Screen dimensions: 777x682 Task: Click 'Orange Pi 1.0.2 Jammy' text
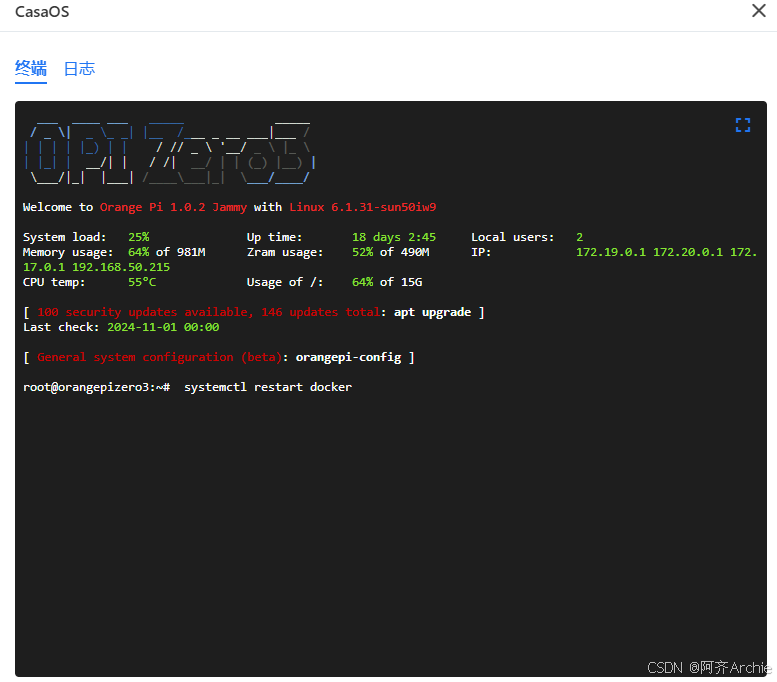pos(173,207)
